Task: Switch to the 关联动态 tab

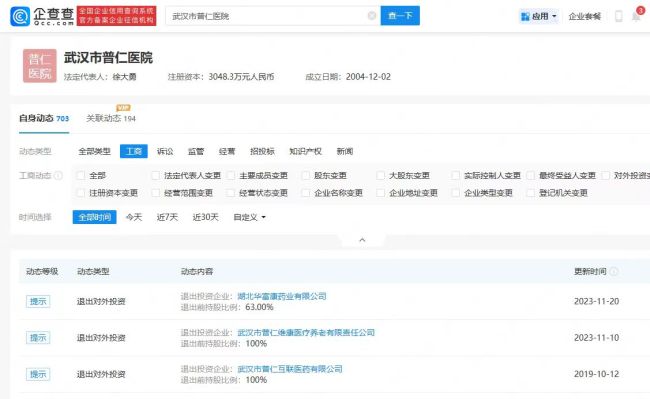Action: point(111,118)
